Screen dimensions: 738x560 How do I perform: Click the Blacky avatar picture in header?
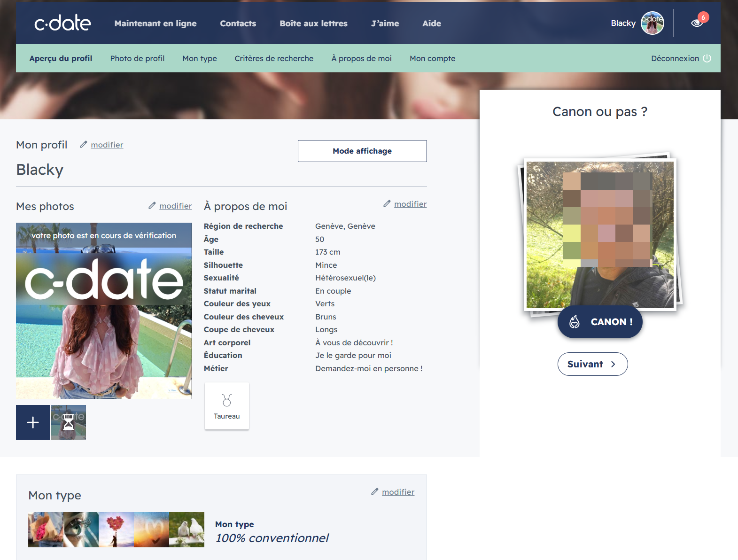click(x=653, y=23)
